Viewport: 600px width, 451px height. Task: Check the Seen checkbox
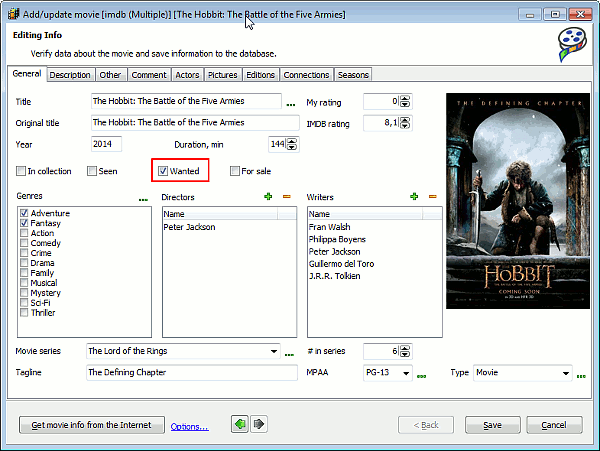(92, 171)
